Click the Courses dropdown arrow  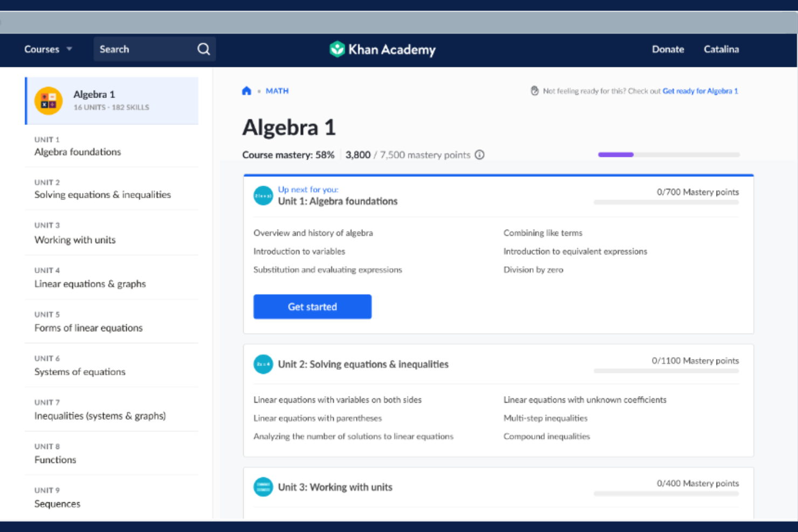click(69, 49)
